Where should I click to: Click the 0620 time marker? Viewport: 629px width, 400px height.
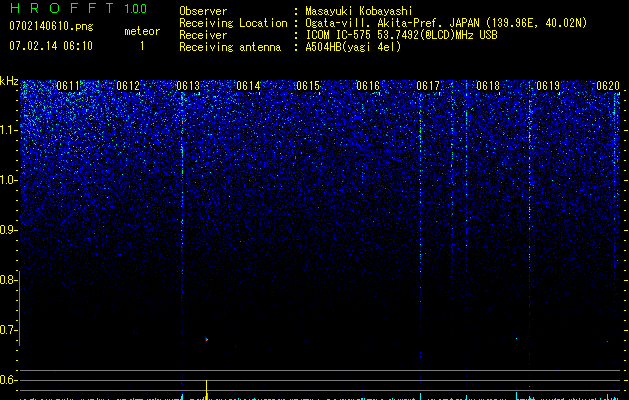click(x=608, y=86)
